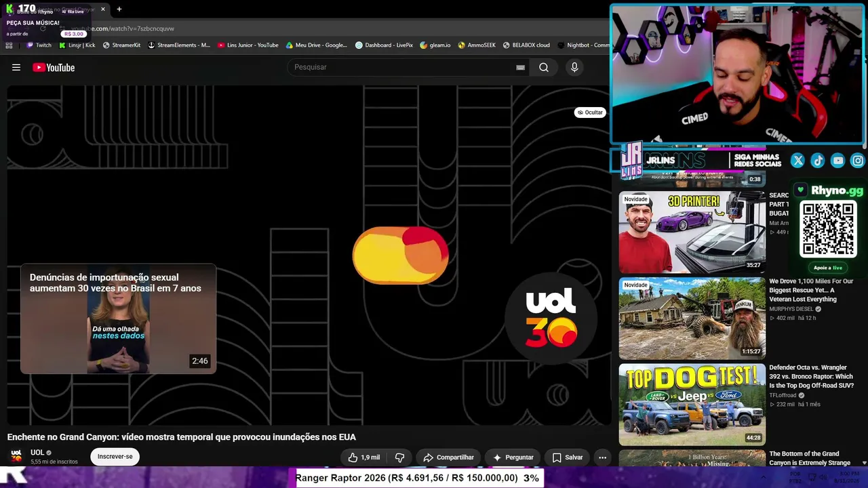Image resolution: width=868 pixels, height=488 pixels.
Task: Visit the MURPHYS DIESEL channel
Action: (x=791, y=309)
